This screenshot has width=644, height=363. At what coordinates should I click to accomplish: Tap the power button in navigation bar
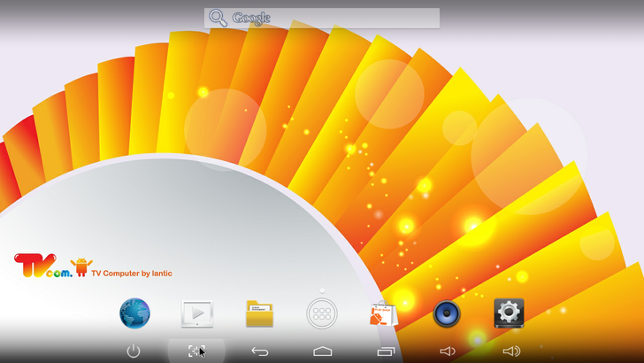point(134,351)
